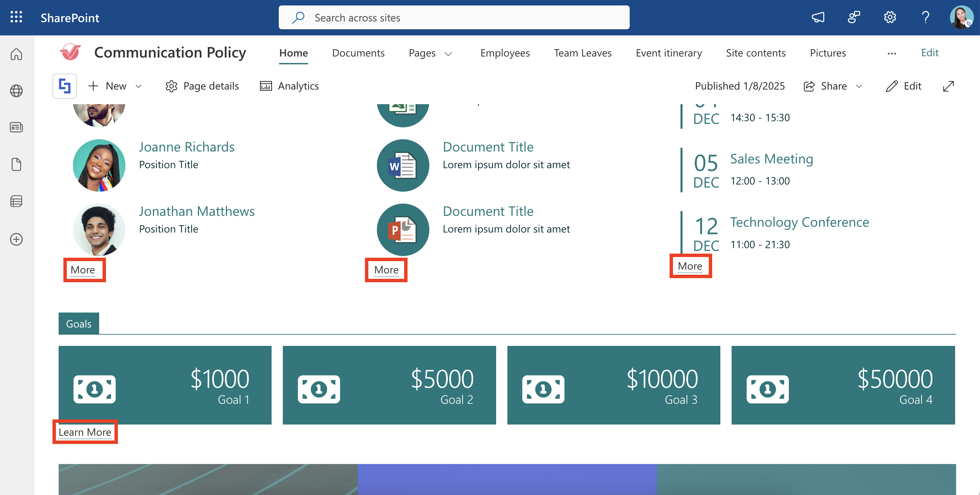Click the Home icon in left rail
The image size is (980, 495).
click(x=16, y=54)
